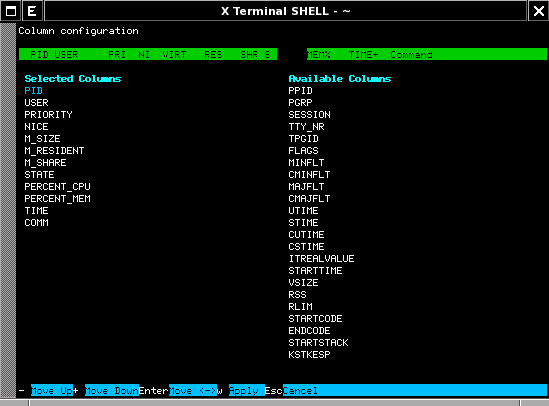
Task: Select PID in Selected Columns
Action: (x=34, y=91)
